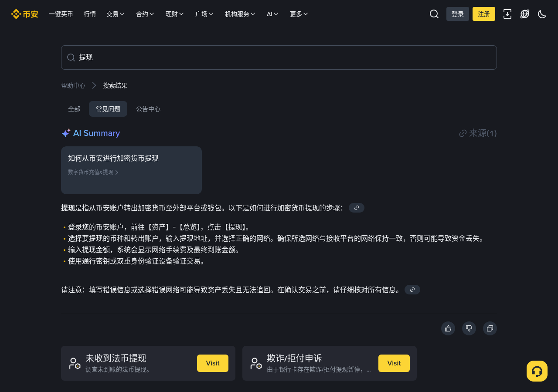Go to 一键买币 in the navigation
The image size is (558, 392).
61,14
